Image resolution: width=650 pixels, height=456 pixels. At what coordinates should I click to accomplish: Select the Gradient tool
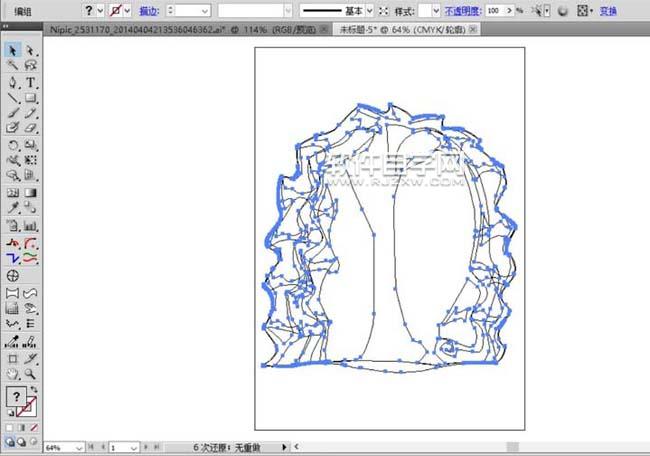[x=30, y=193]
